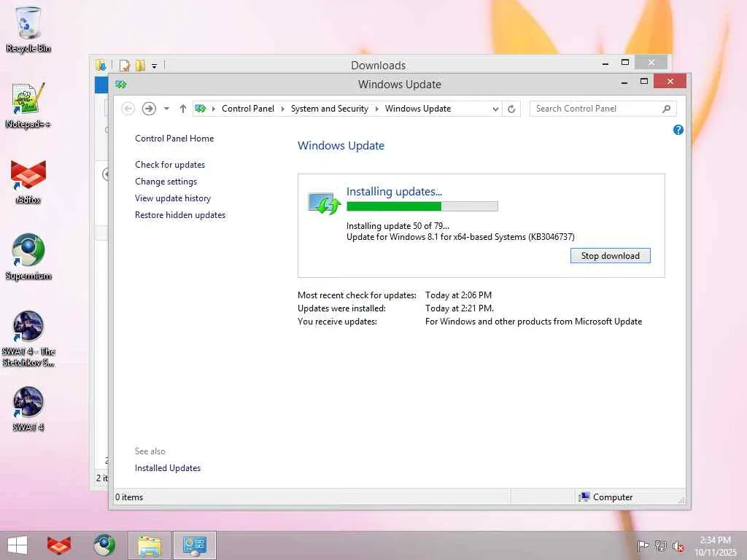Click the address bar location icon
Screen dimensions: 747x560
point(201,109)
